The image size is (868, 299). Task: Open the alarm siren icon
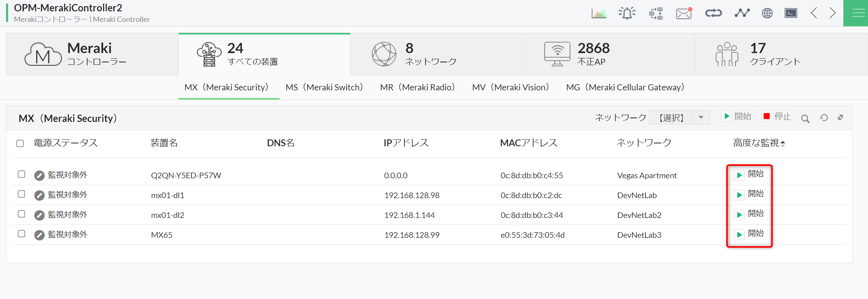point(627,13)
